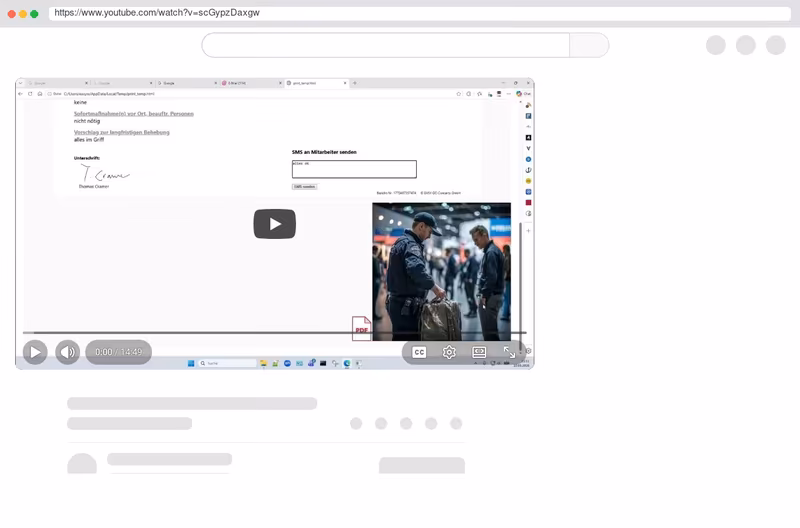Click the 'Unterschrift:' label

[87, 158]
